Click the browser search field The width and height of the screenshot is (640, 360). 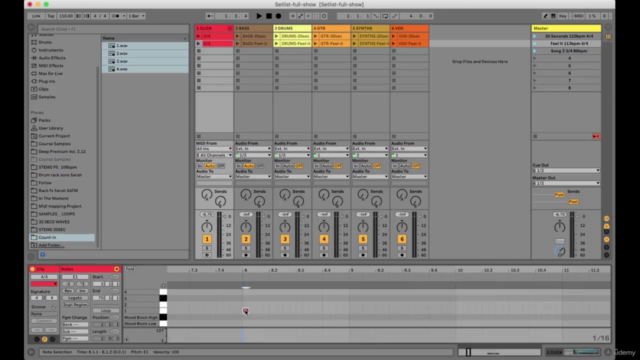coord(113,29)
